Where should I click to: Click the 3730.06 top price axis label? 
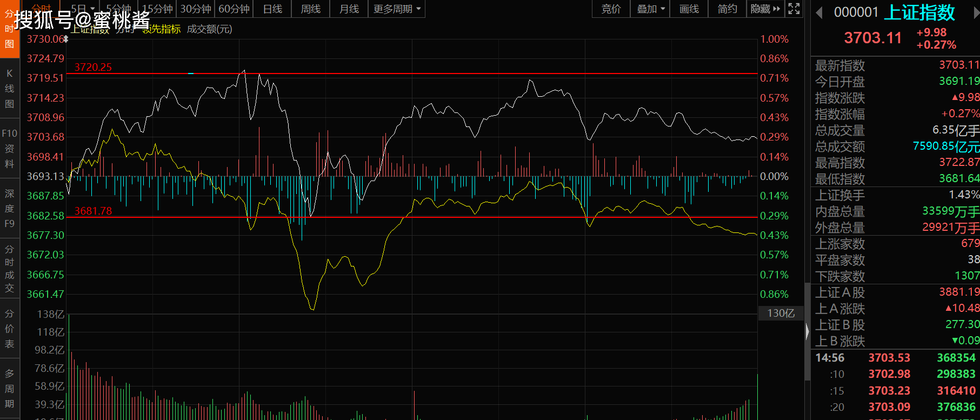45,39
